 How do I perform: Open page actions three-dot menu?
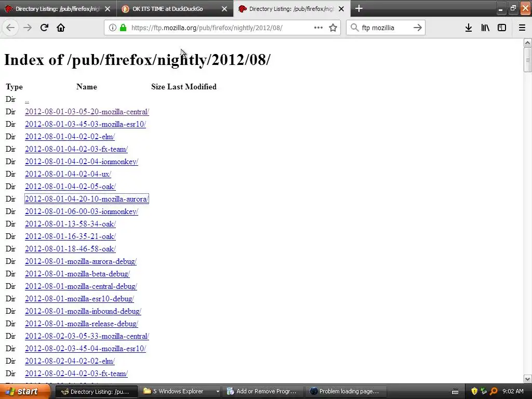point(318,28)
